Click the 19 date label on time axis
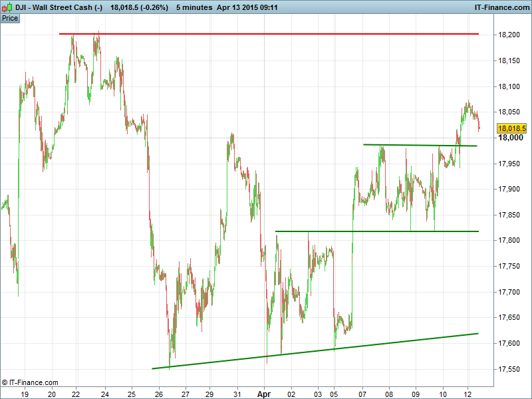Viewport: 532px width, 399px height. point(25,394)
